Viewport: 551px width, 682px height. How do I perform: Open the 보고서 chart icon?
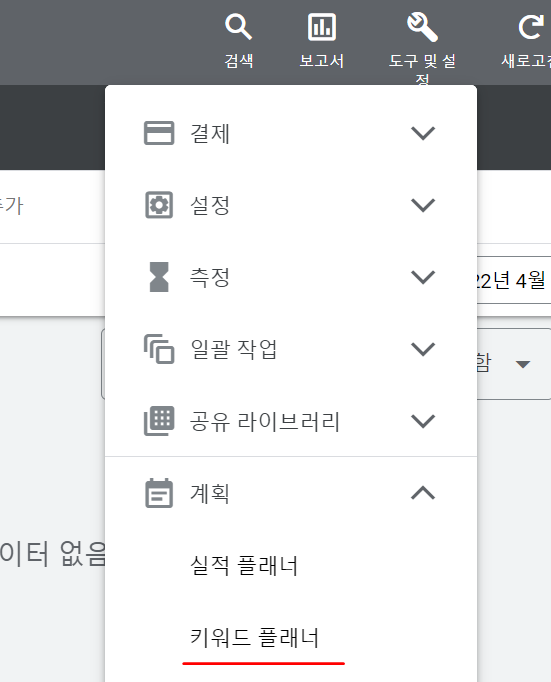(x=322, y=27)
